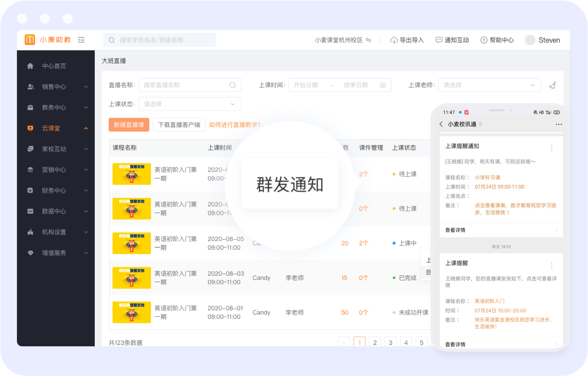The height and width of the screenshot is (378, 588).
Task: Open 导出导入 cloud icon
Action: (x=394, y=40)
